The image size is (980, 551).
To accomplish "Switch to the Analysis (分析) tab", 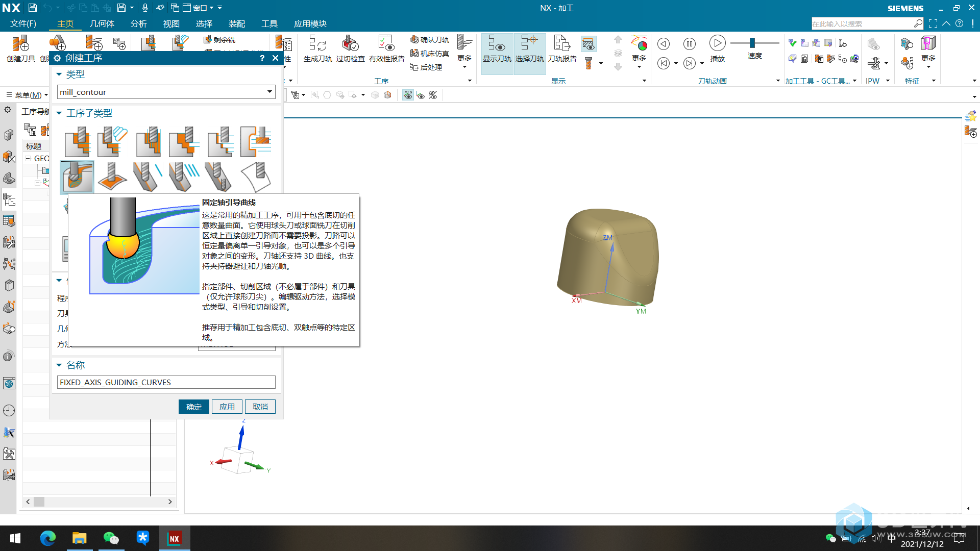I will click(139, 23).
